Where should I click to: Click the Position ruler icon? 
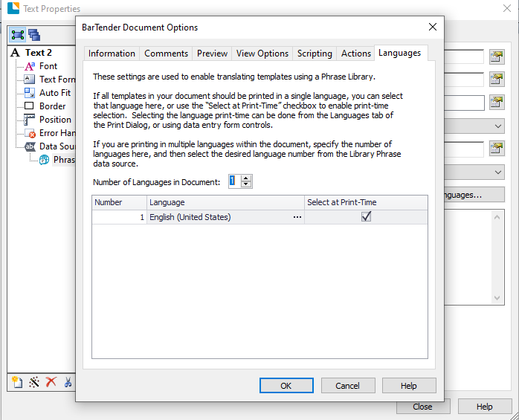(x=30, y=120)
